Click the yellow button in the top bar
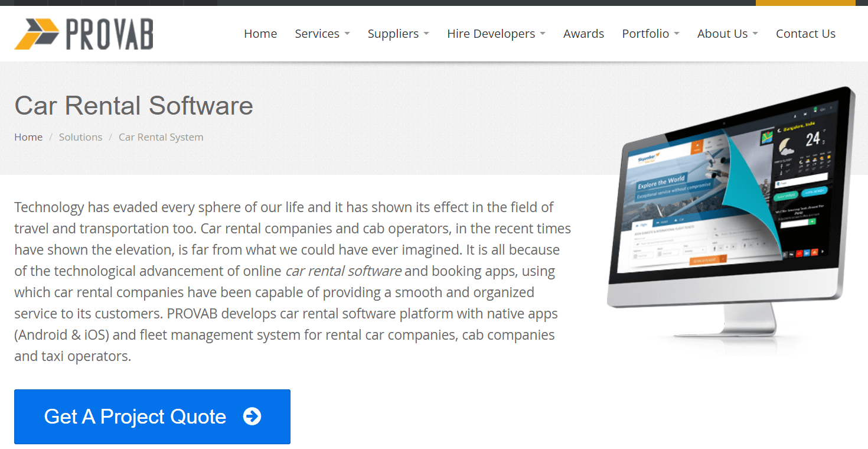 [x=805, y=3]
